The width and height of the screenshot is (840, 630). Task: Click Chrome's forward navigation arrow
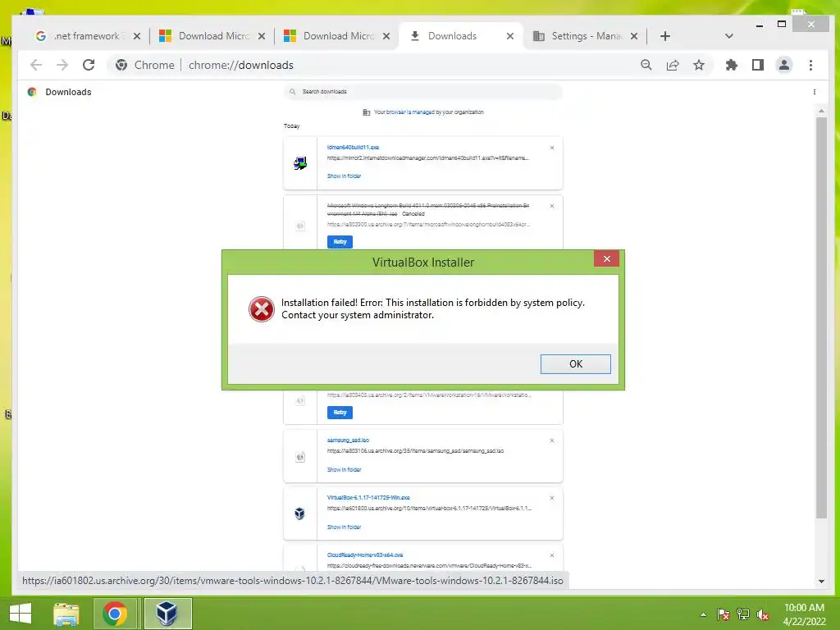coord(62,65)
